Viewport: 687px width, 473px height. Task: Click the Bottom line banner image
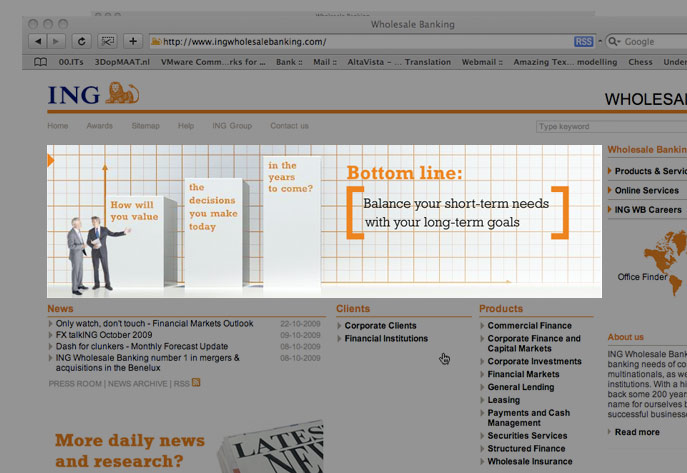click(x=324, y=221)
